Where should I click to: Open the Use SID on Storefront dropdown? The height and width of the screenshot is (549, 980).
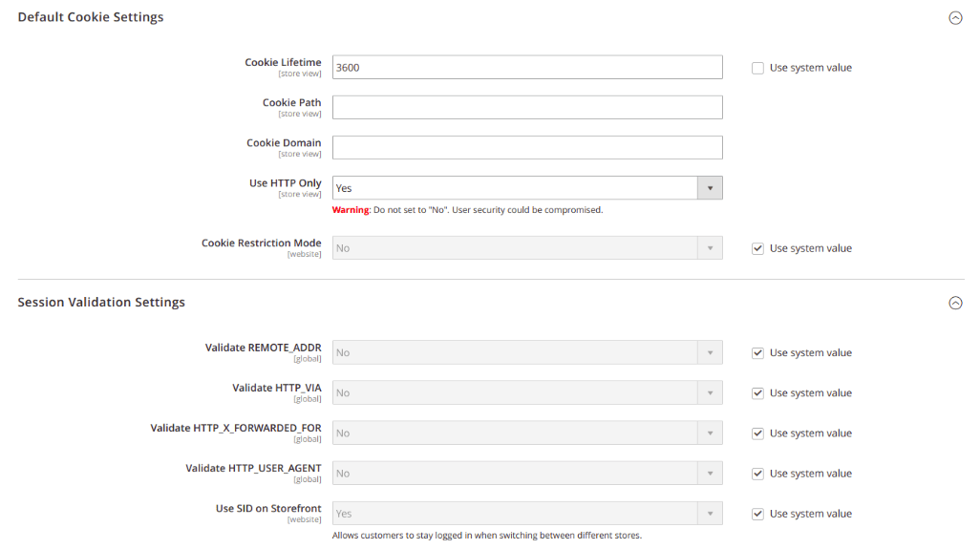pyautogui.click(x=527, y=514)
